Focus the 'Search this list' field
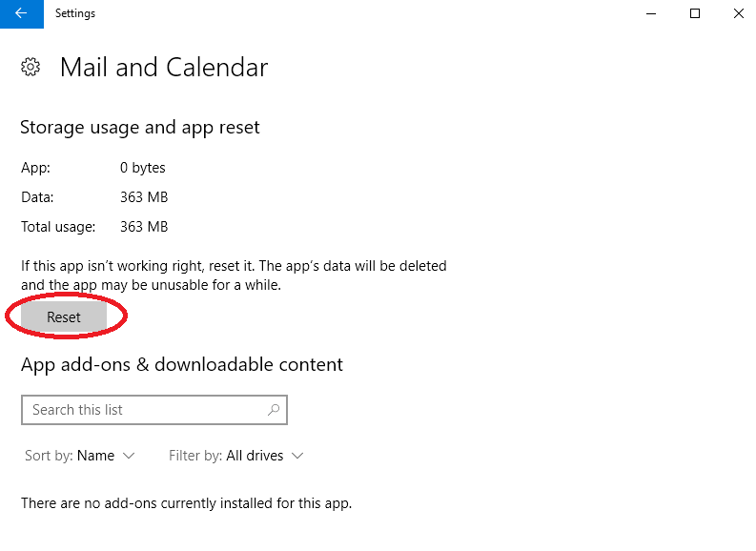 pos(143,410)
